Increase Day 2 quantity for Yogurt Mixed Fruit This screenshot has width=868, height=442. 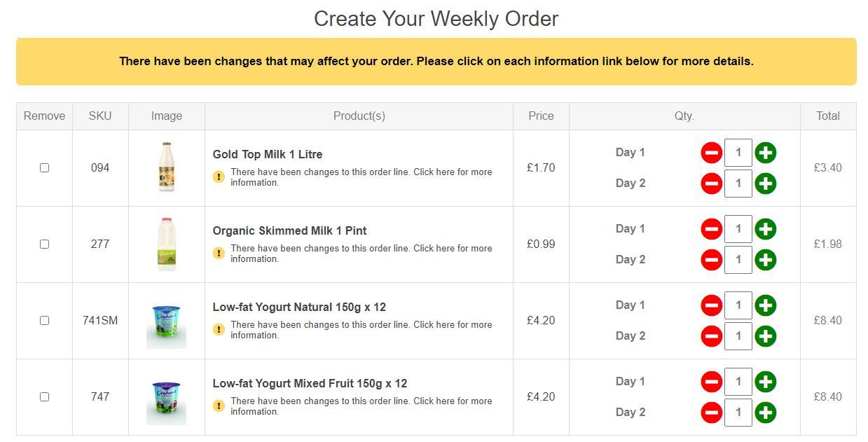pos(766,413)
